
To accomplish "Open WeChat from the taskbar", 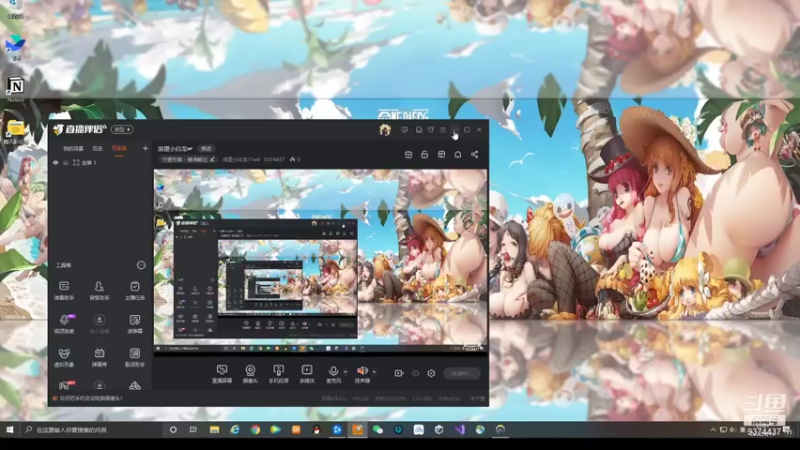I will point(378,430).
